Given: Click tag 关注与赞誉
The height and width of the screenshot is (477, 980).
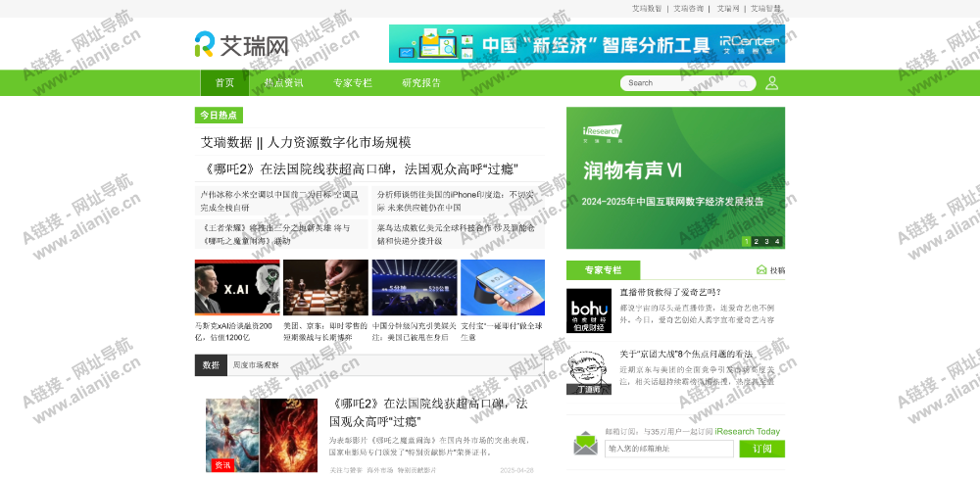Looking at the screenshot, I should 346,470.
